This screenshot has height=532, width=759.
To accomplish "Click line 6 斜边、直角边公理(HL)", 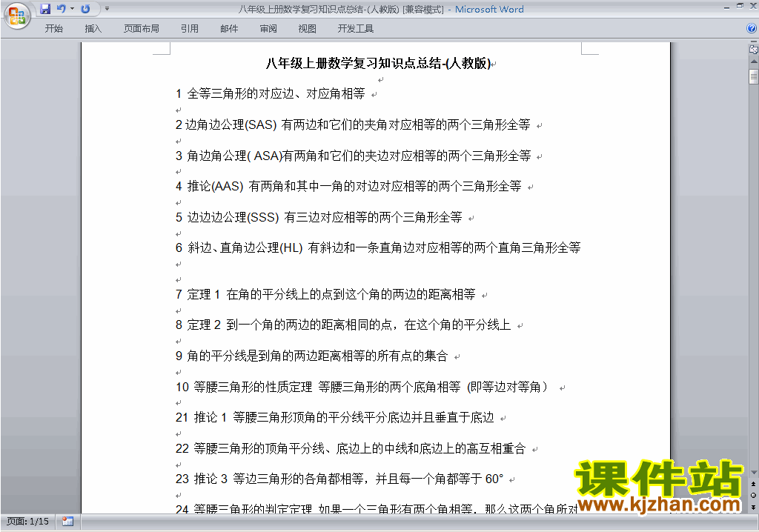I will tap(378, 247).
